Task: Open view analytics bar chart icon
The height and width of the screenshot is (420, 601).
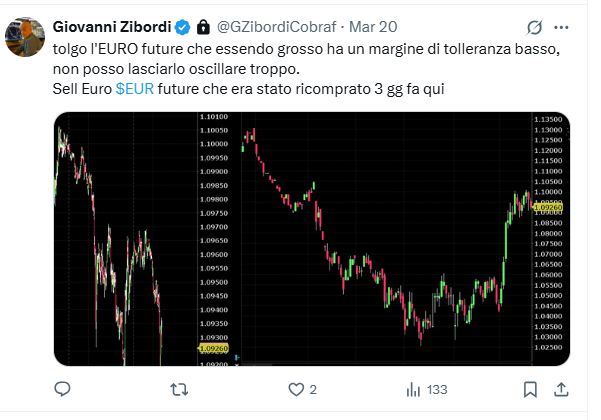Action: [x=413, y=389]
